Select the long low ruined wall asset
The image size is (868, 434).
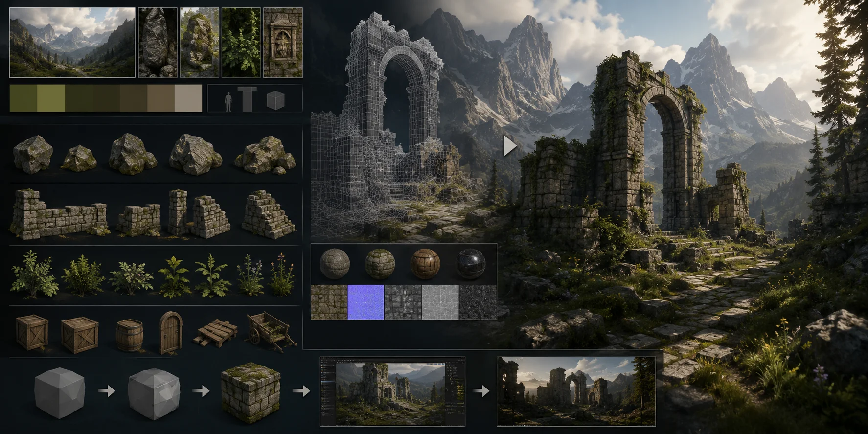click(x=60, y=214)
